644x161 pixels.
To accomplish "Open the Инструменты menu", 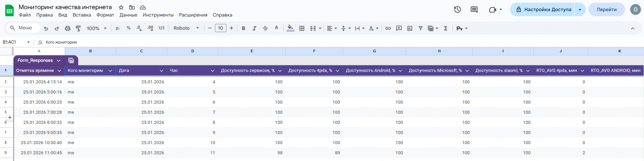I will [x=158, y=15].
